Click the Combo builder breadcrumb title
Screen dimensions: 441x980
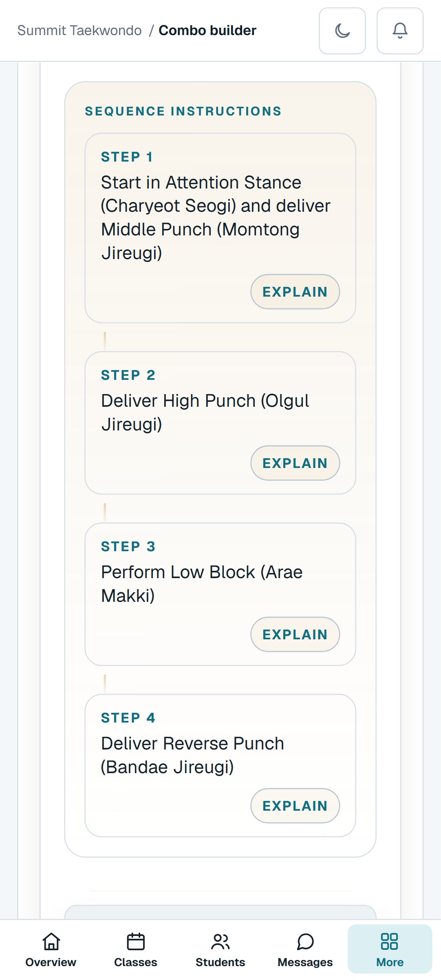pos(207,31)
